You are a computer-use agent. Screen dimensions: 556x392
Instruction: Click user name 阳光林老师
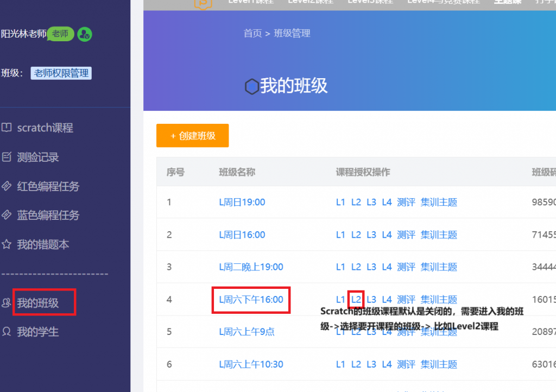[23, 34]
